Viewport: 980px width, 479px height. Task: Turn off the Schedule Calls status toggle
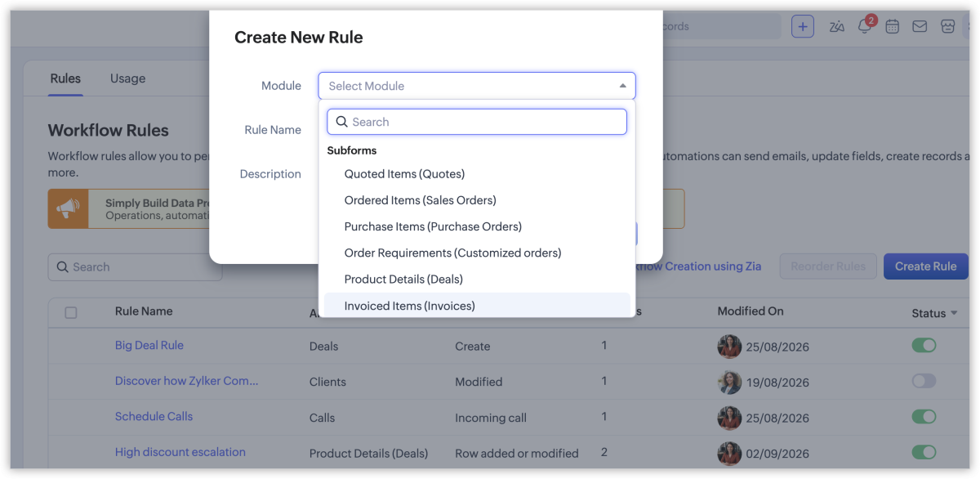[x=924, y=417]
